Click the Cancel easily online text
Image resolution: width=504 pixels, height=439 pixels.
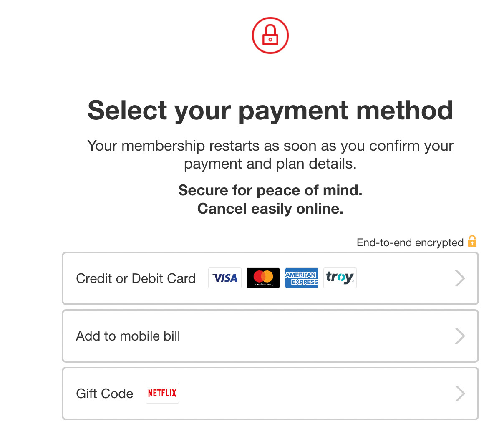(x=270, y=209)
